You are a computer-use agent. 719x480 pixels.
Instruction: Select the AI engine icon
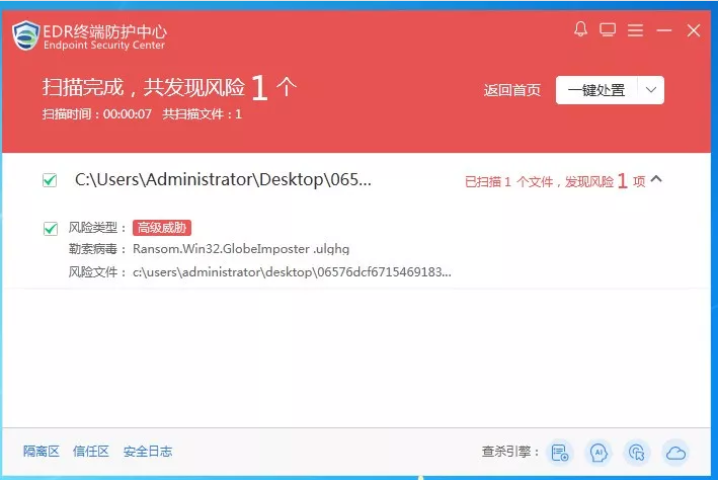(598, 453)
